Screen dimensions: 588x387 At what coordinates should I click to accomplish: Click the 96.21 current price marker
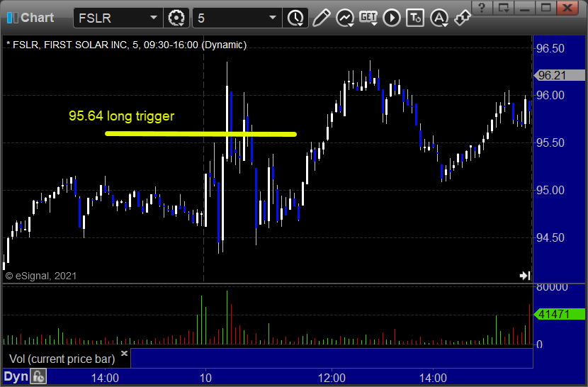click(x=559, y=75)
